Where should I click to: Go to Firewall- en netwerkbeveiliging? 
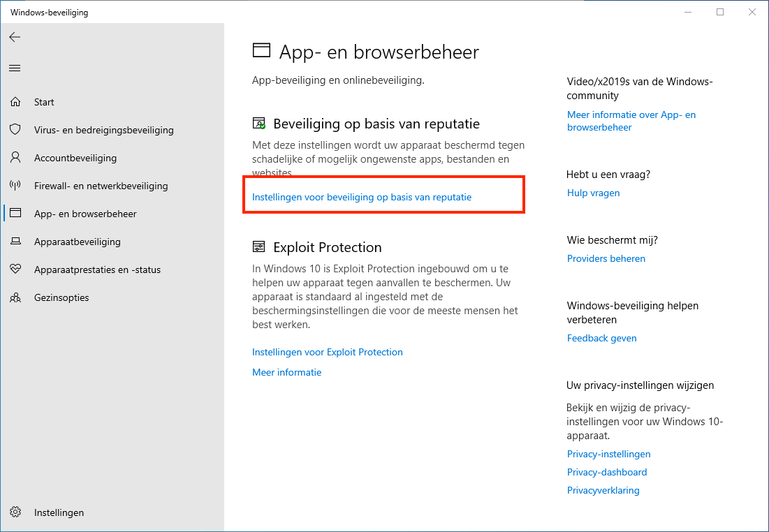coord(101,186)
